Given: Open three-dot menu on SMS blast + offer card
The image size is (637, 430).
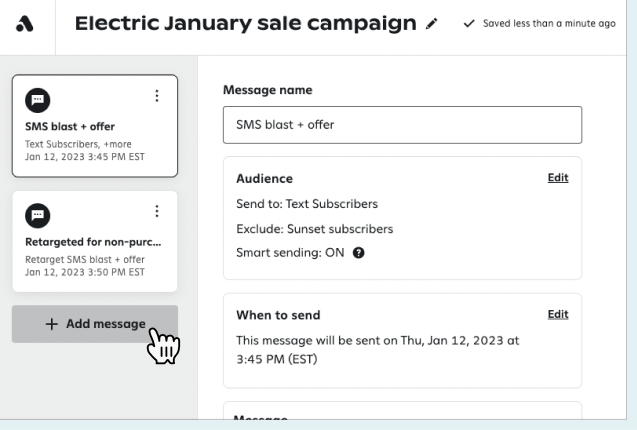Looking at the screenshot, I should point(156,96).
